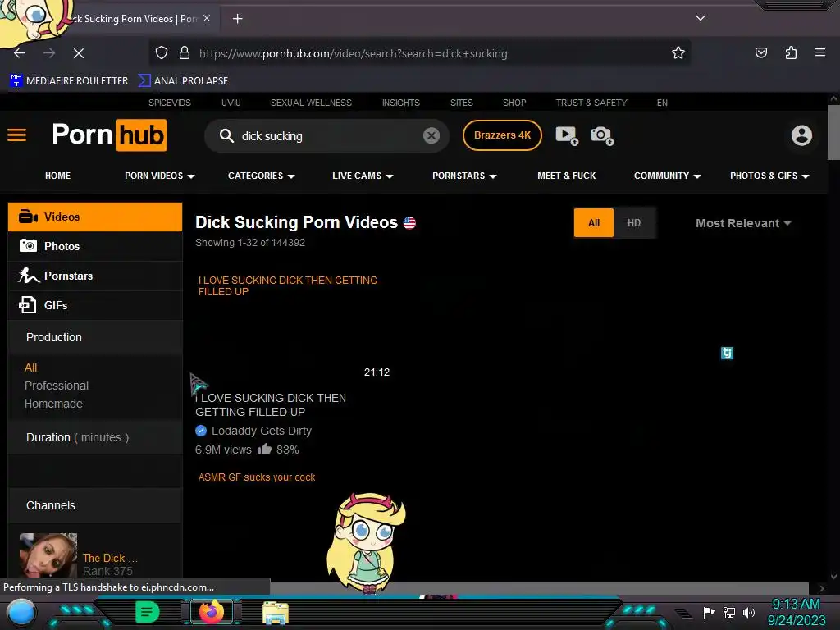Viewport: 840px width, 630px height.
Task: Focus the site search input field
Action: (x=326, y=136)
